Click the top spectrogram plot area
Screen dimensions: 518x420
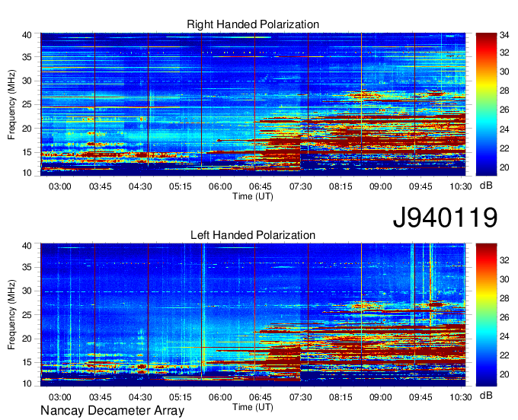click(x=253, y=104)
